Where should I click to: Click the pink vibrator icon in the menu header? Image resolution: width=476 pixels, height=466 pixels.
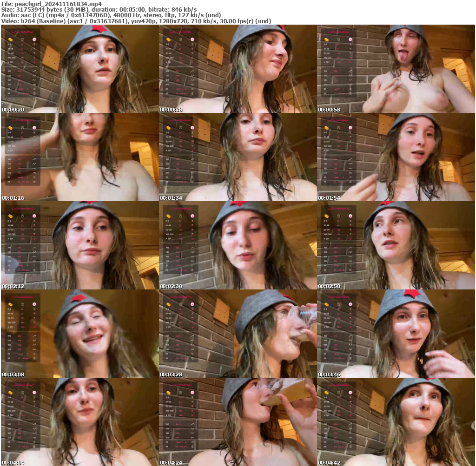[x=34, y=39]
